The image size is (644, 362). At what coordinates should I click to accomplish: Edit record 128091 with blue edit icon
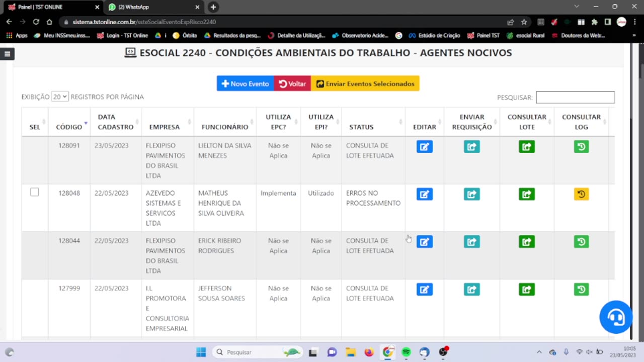click(424, 146)
